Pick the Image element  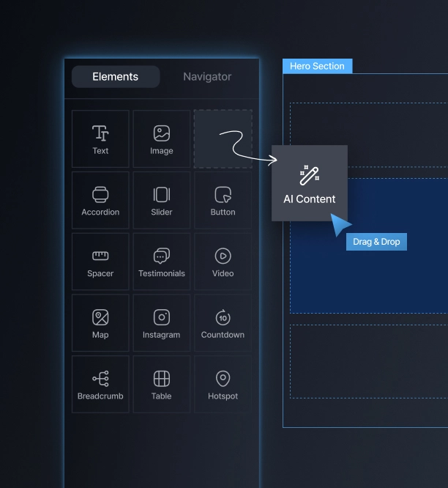coord(161,139)
